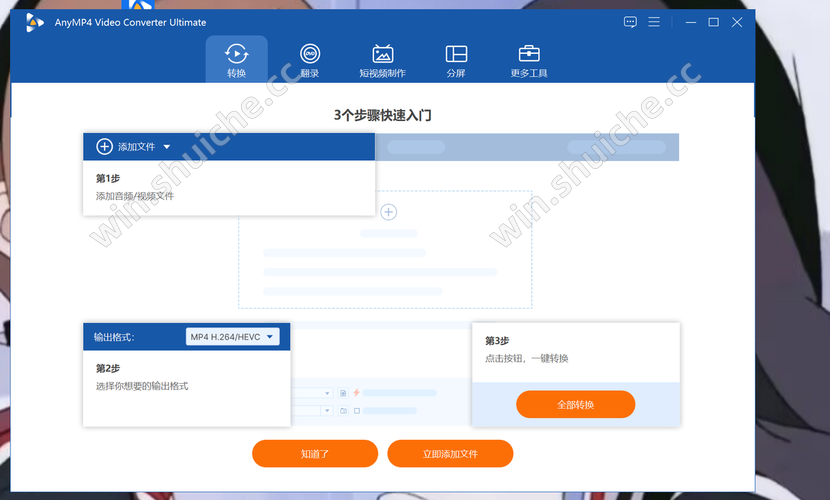Open the 短视频制作 tab
Screen dimensions: 830x500
pos(383,60)
